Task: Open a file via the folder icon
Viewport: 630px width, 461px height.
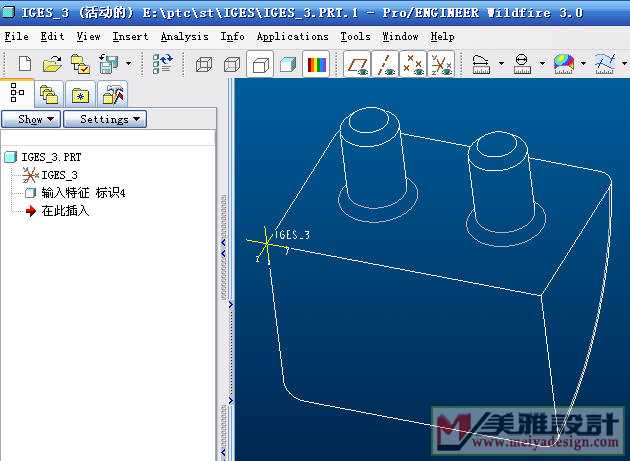Action: (x=52, y=64)
